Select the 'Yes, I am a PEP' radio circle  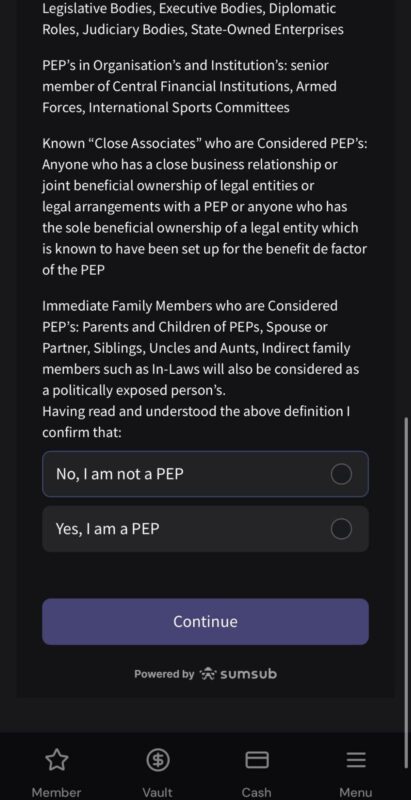[x=341, y=529]
